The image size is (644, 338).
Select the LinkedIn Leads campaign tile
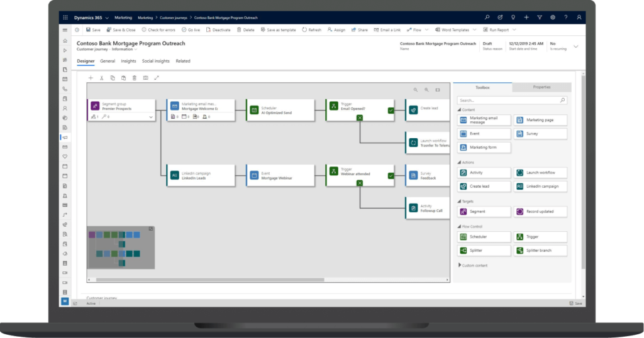click(x=201, y=175)
